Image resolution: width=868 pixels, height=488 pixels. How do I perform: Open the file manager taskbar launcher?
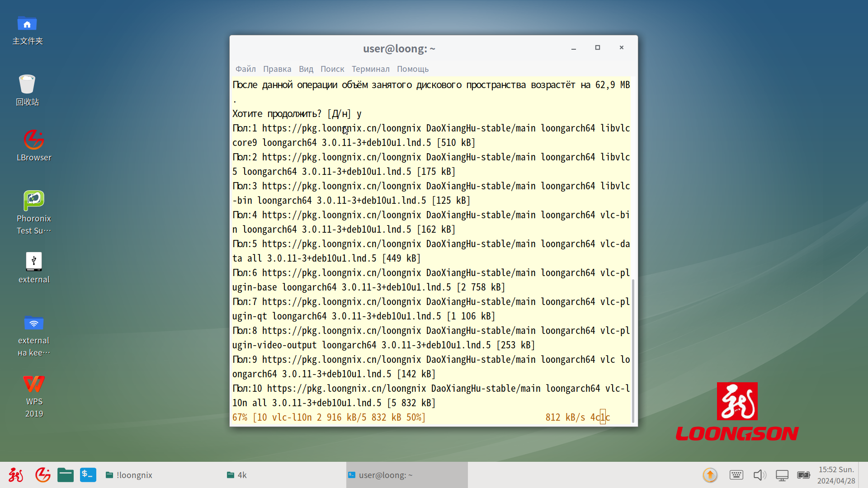tap(66, 475)
